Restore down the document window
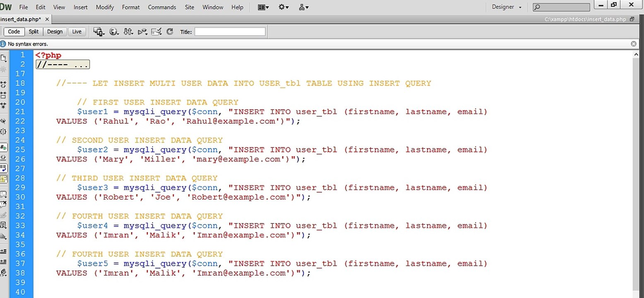This screenshot has width=644, height=298. click(x=632, y=19)
